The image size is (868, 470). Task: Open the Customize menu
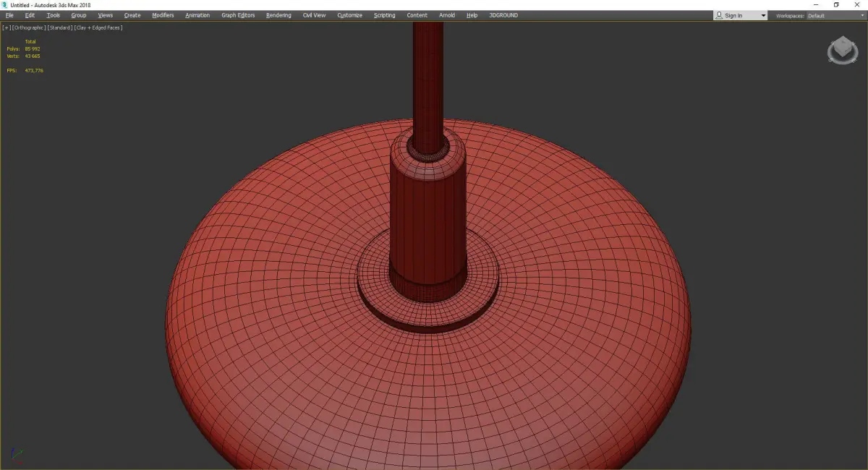350,15
